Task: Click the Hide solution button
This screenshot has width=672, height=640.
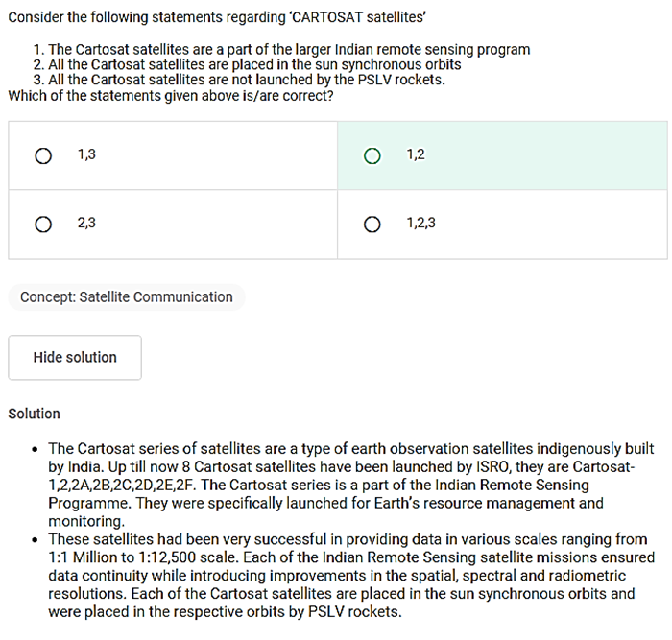Action: pos(75,357)
